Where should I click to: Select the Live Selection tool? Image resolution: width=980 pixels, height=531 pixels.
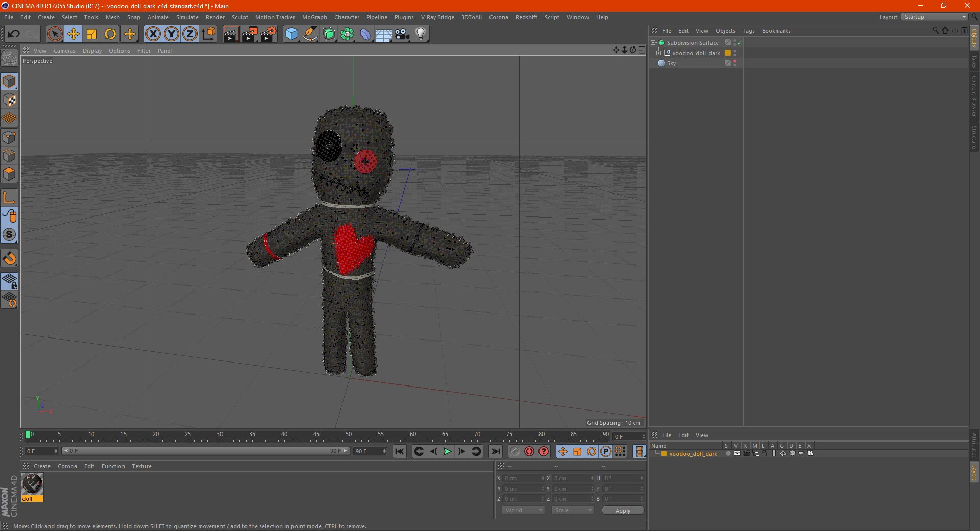pos(55,34)
